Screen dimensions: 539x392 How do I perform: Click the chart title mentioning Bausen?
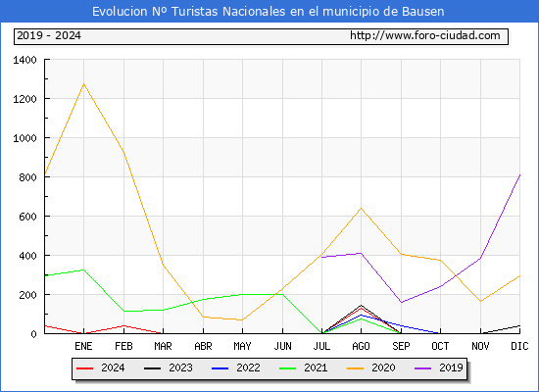[x=269, y=12]
